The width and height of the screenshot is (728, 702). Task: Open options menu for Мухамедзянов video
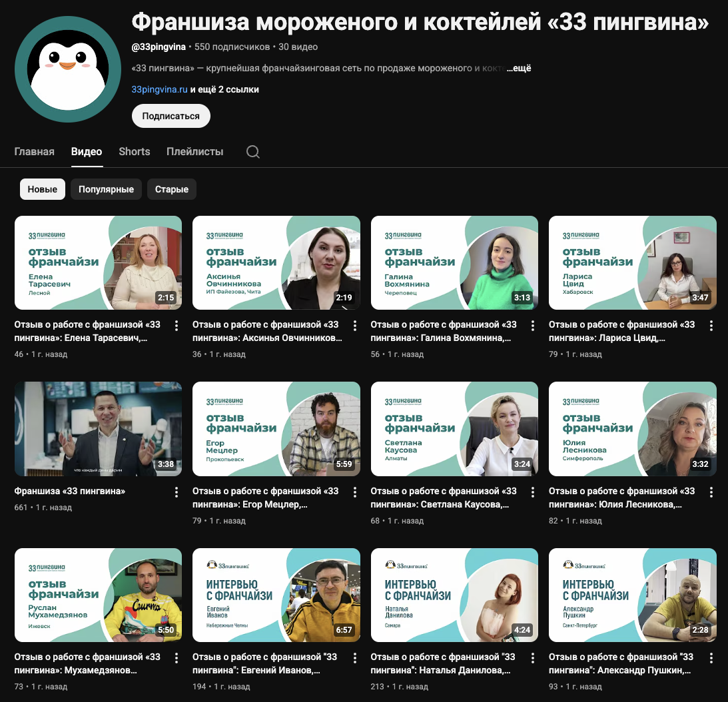(177, 658)
